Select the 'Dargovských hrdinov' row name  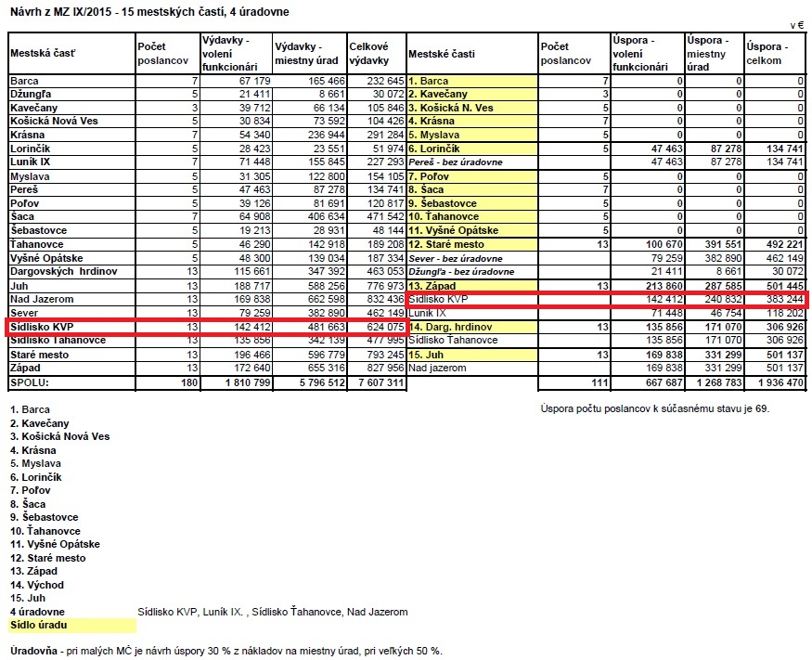coord(64,271)
